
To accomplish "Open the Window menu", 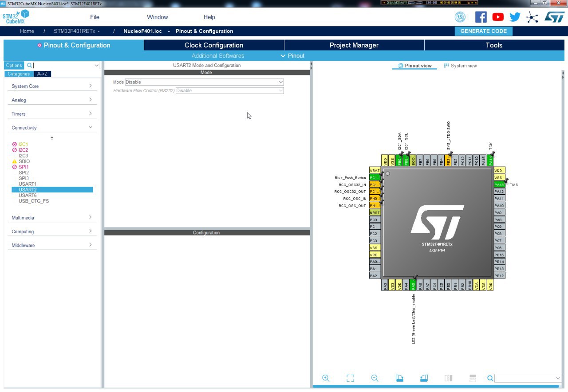I will pyautogui.click(x=158, y=17).
